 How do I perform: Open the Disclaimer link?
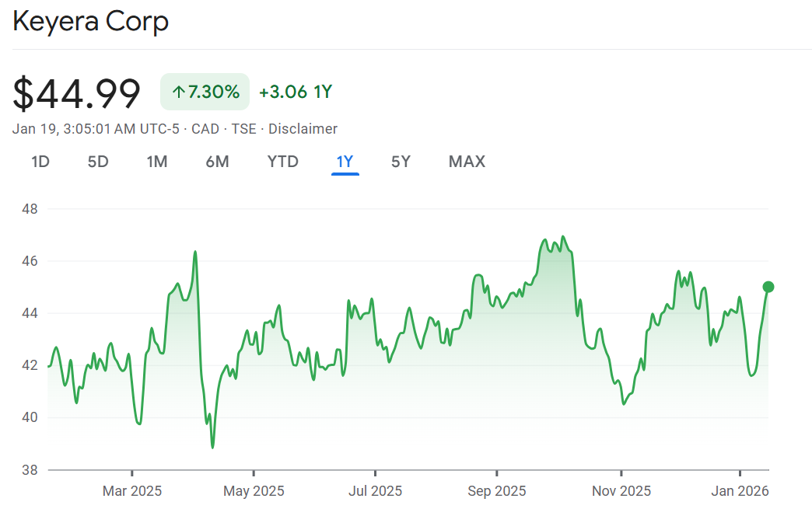click(303, 129)
